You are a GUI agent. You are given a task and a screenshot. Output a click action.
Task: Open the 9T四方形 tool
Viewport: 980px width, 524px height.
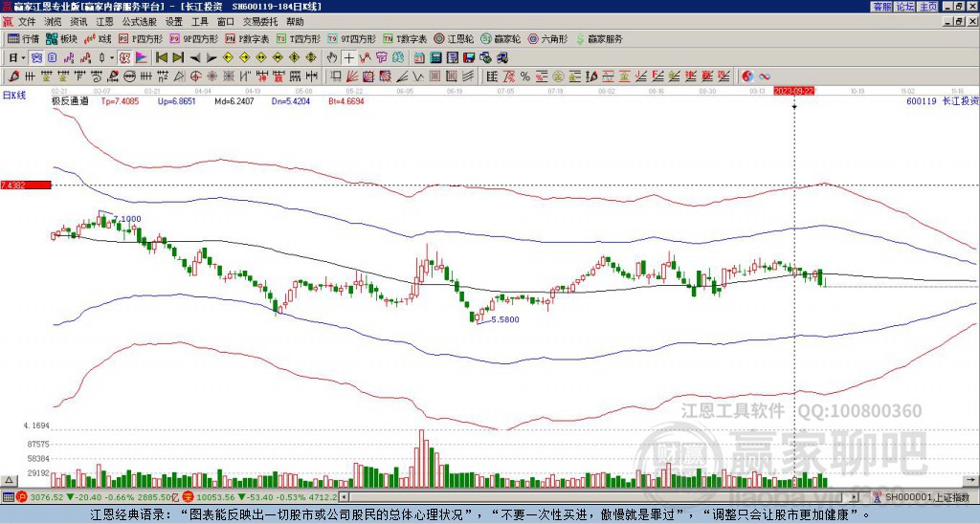coord(351,38)
